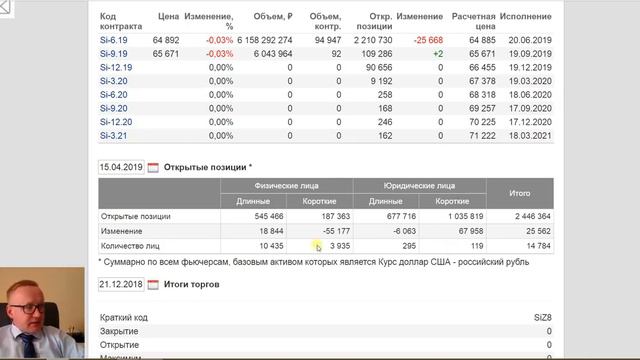Viewport: 640px width, 360px height.
Task: Click the 'Цена' column header
Action: pos(169,16)
